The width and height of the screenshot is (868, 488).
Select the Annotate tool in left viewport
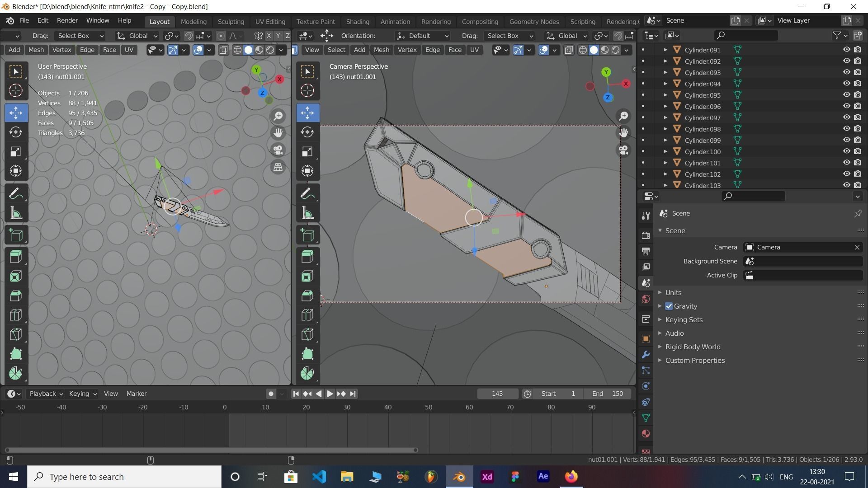coord(16,194)
